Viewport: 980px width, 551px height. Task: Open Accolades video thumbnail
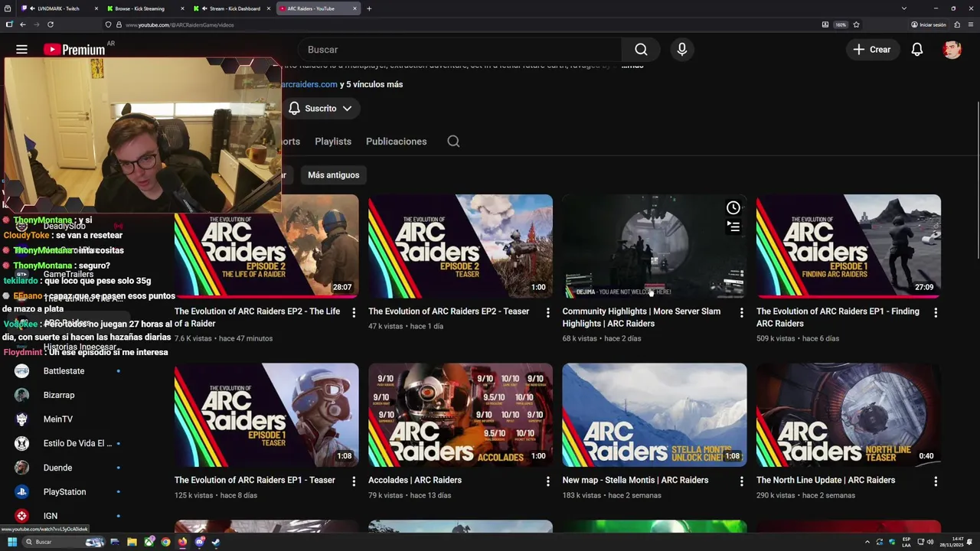click(460, 415)
